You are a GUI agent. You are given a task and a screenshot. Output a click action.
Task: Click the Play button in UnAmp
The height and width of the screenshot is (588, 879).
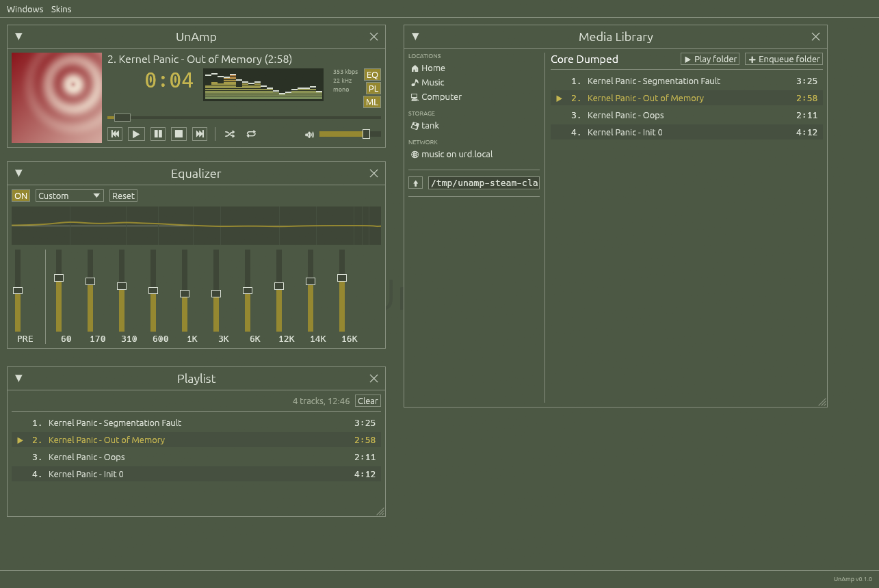pos(136,134)
